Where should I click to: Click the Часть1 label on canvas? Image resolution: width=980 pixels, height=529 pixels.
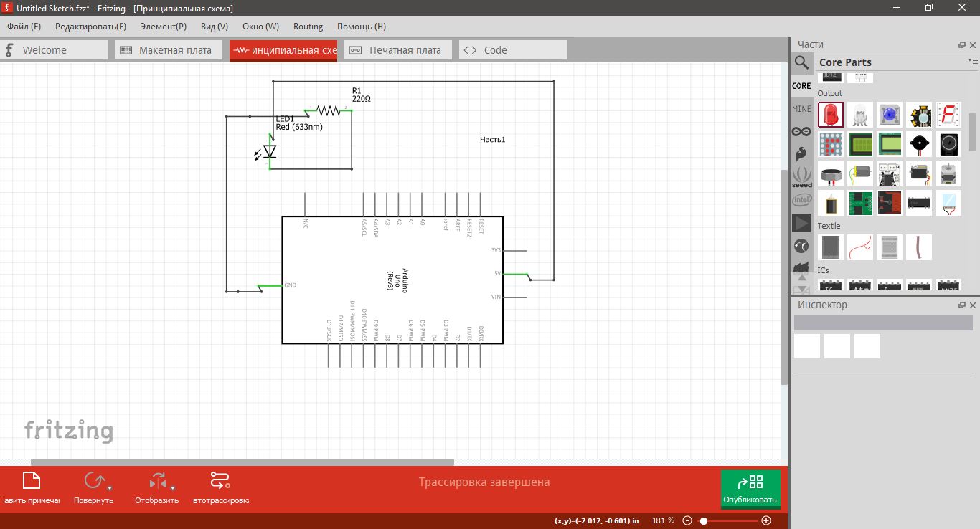(x=493, y=140)
